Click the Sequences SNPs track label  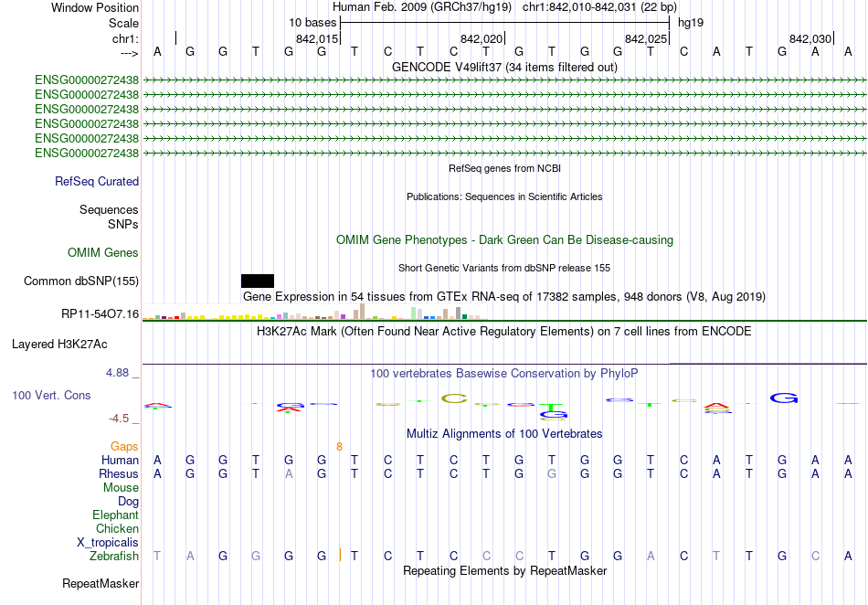click(x=109, y=217)
